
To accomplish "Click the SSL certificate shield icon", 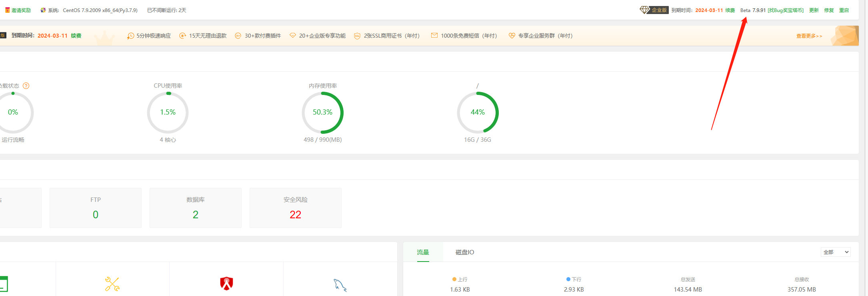I will point(357,36).
